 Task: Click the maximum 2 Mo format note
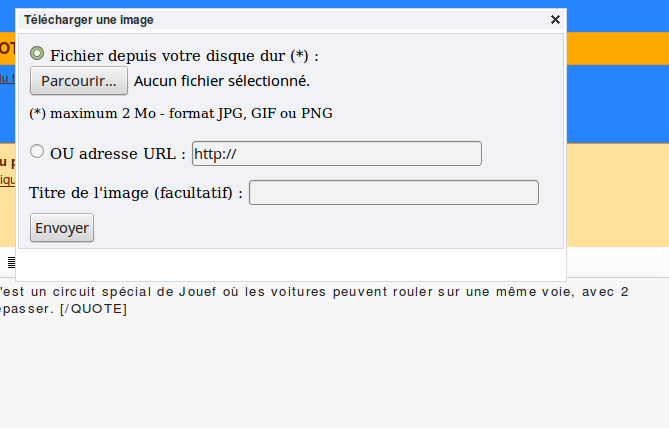pyautogui.click(x=181, y=113)
